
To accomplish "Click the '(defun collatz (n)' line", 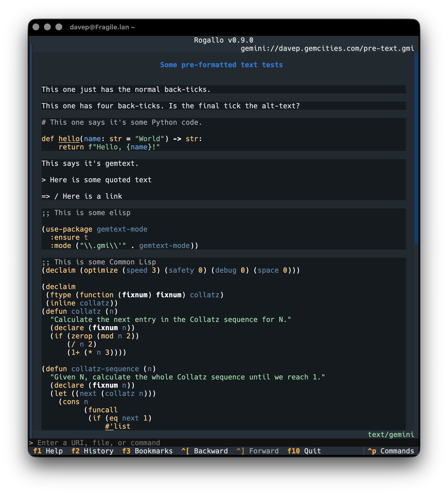I will (79, 311).
